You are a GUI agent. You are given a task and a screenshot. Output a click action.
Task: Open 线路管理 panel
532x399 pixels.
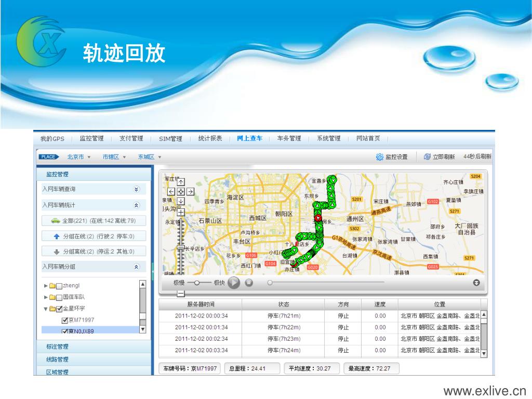pos(94,360)
